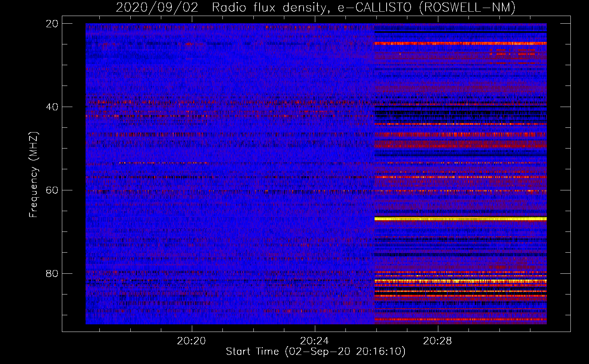
Task: Click the 'Frequency (MHZ)' axis label
Action: 33,175
